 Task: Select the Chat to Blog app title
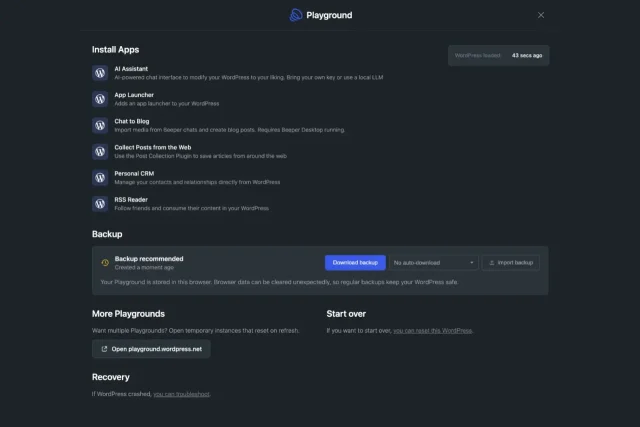[131, 121]
